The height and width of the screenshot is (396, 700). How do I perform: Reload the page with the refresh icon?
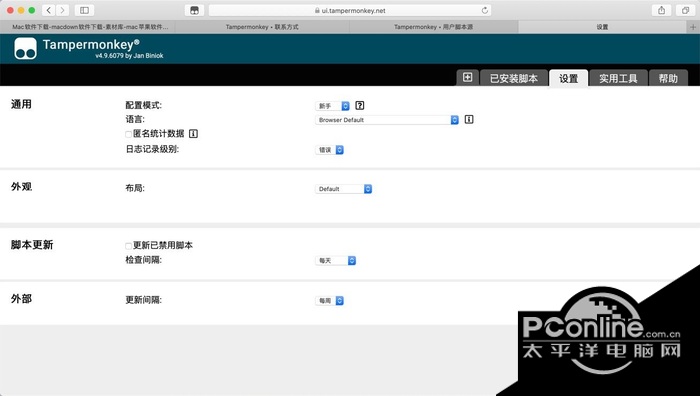tap(484, 10)
